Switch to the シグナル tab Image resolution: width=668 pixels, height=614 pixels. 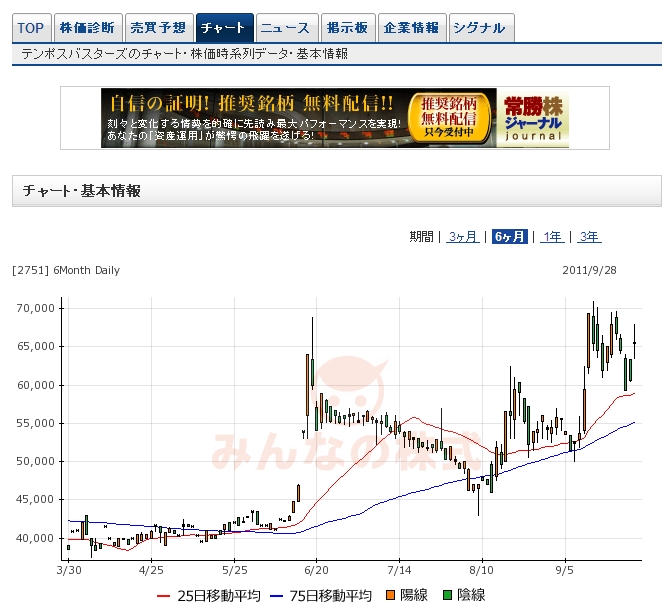tap(481, 27)
